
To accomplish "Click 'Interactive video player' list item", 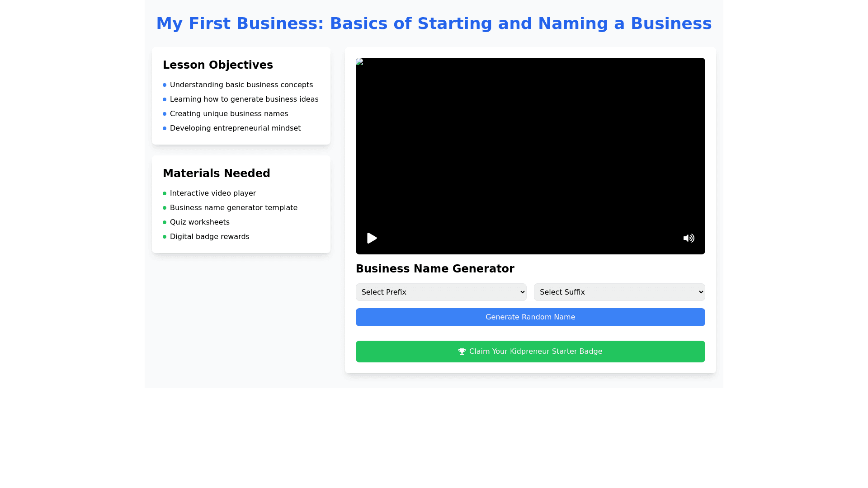I will coord(213,193).
